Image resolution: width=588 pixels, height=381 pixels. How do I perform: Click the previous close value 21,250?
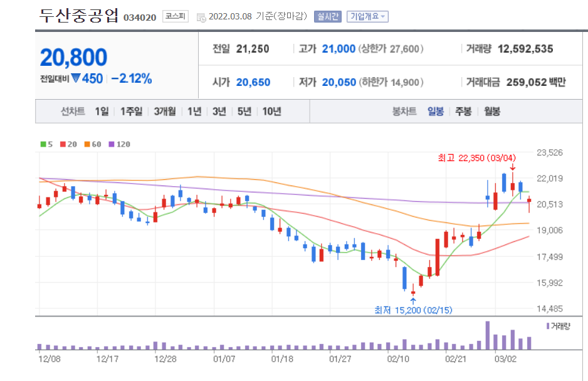(x=253, y=49)
